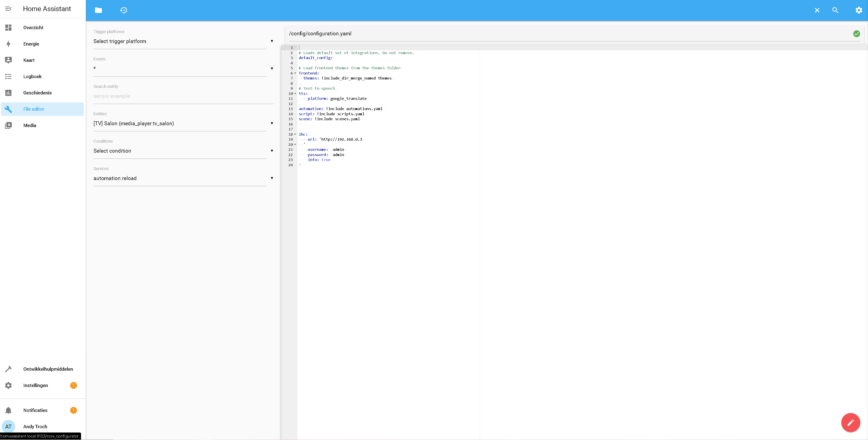Image resolution: width=868 pixels, height=440 pixels.
Task: Click the search icon in toolbar
Action: [x=835, y=10]
